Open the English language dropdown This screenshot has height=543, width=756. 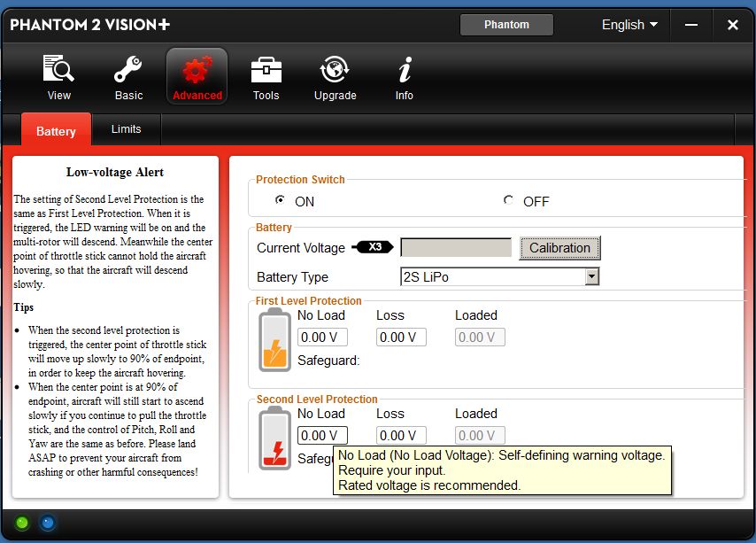629,25
